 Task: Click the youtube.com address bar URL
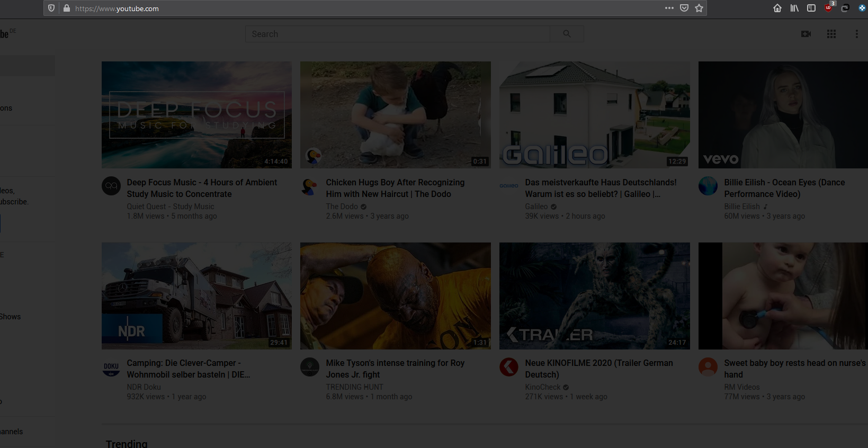(x=117, y=8)
